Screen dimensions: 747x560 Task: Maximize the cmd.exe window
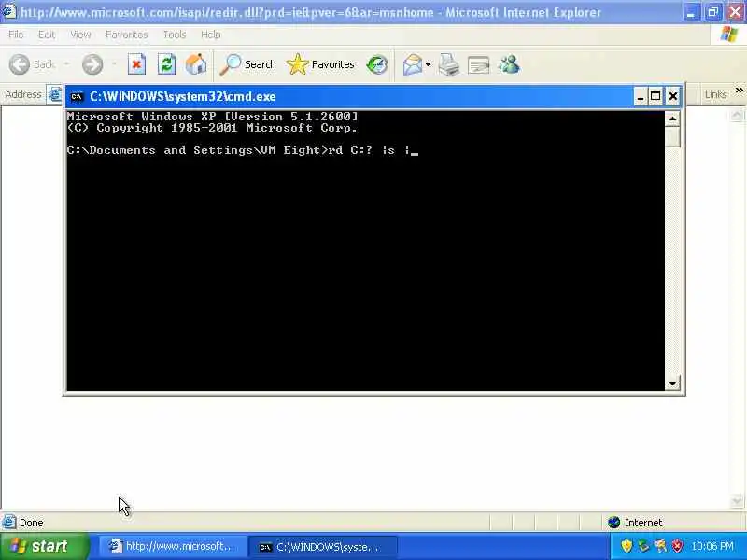pyautogui.click(x=655, y=97)
